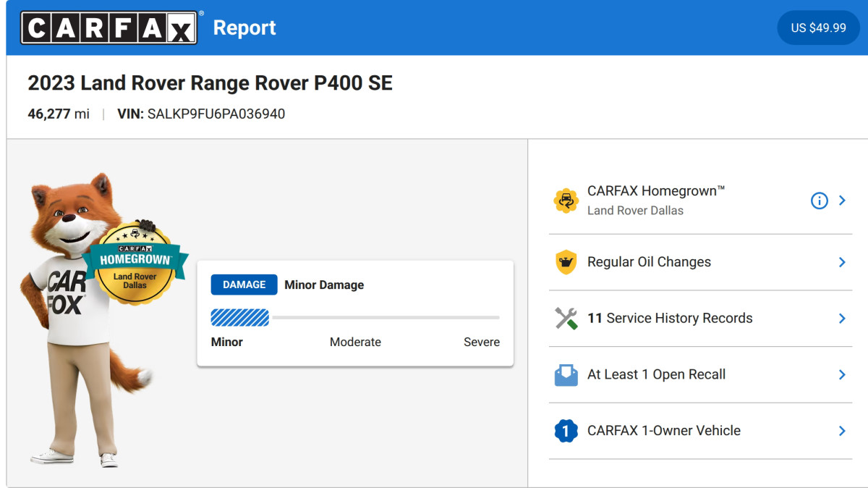Image resolution: width=868 pixels, height=488 pixels.
Task: Expand the CARFAX 1-Owner Vehicle chevron
Action: pyautogui.click(x=842, y=431)
